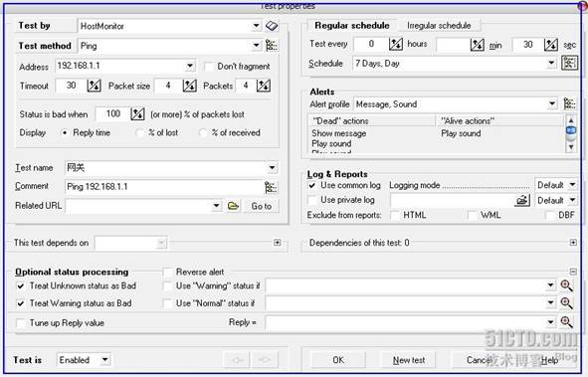
Task: Click the seconds spinner in Test every
Action: (x=551, y=45)
